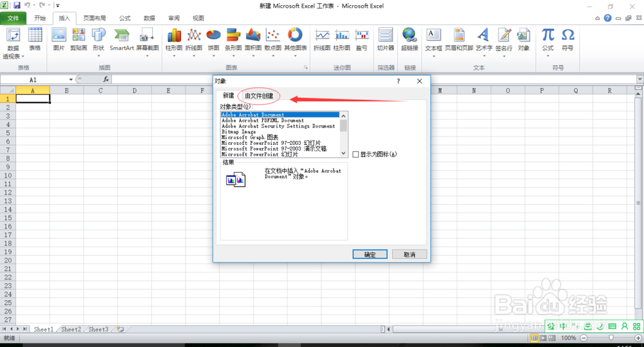Click the Object (对象) ribbon button
The height and width of the screenshot is (347, 644).
coord(524,40)
